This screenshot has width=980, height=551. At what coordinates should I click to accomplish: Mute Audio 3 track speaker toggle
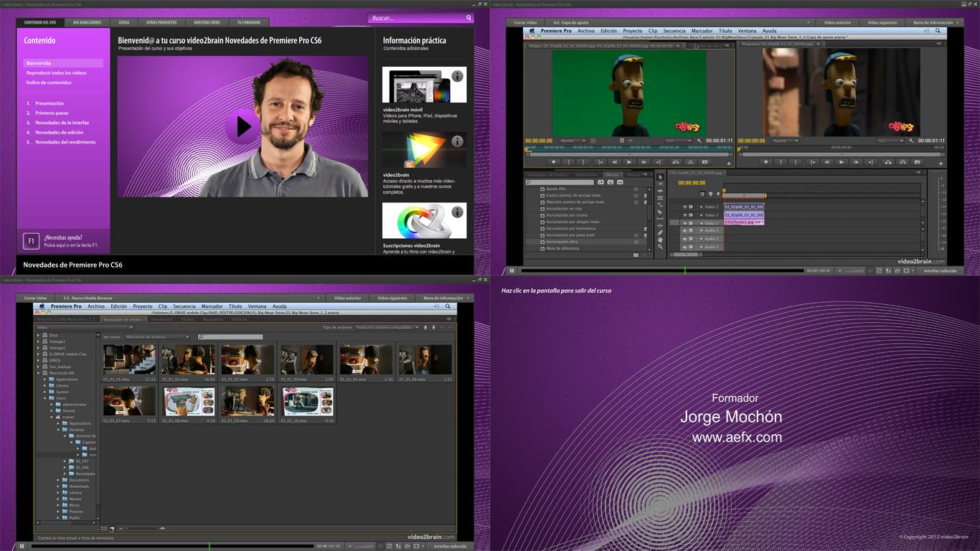pyautogui.click(x=685, y=247)
